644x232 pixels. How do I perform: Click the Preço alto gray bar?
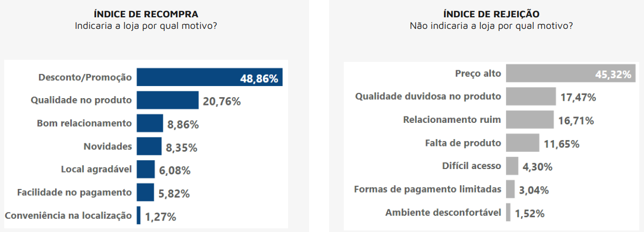click(x=571, y=73)
